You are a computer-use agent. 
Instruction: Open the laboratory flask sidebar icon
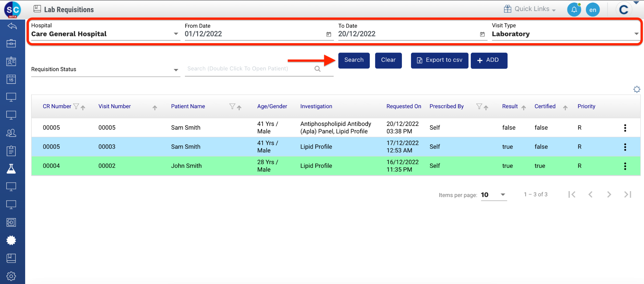(11, 169)
